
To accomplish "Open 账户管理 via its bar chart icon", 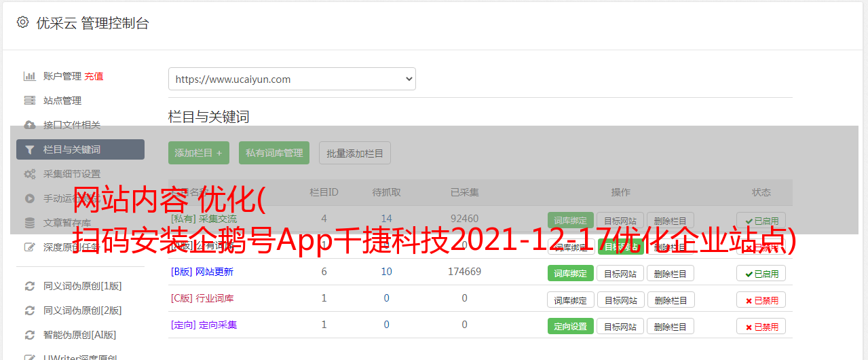I will (29, 76).
